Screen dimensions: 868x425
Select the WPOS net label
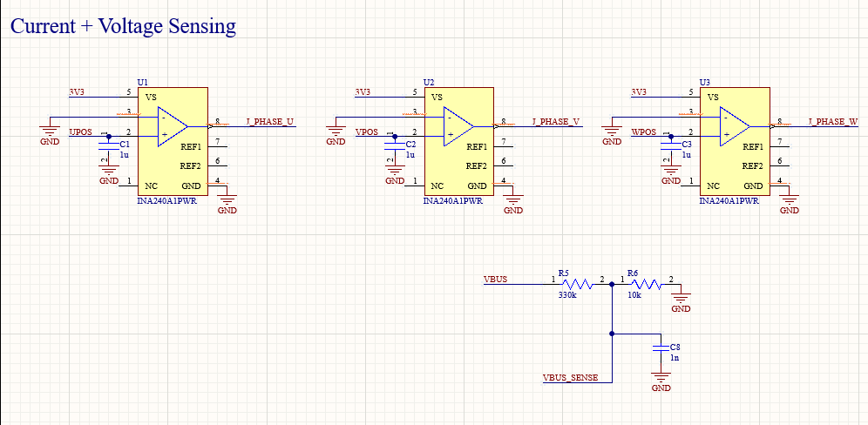tap(644, 132)
